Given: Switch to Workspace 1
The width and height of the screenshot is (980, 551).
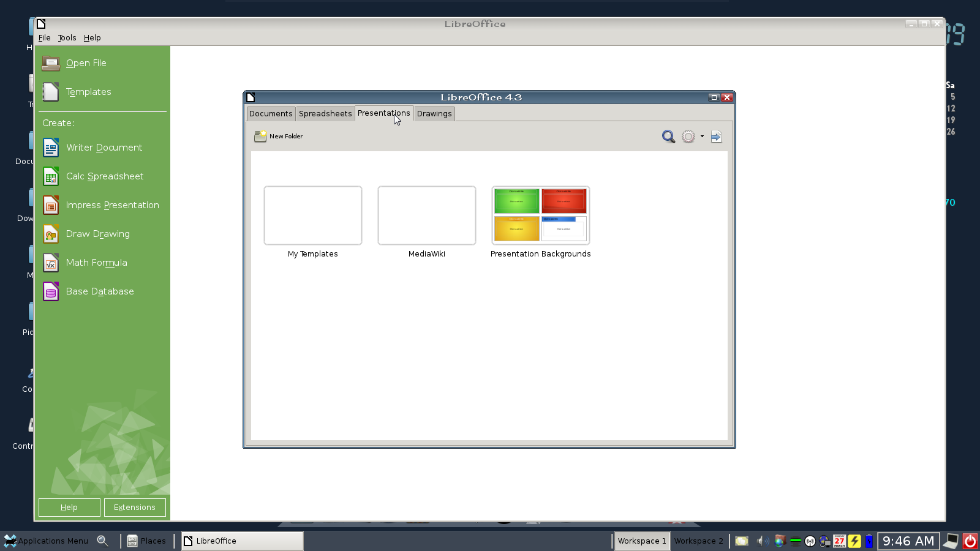Looking at the screenshot, I should [x=641, y=541].
